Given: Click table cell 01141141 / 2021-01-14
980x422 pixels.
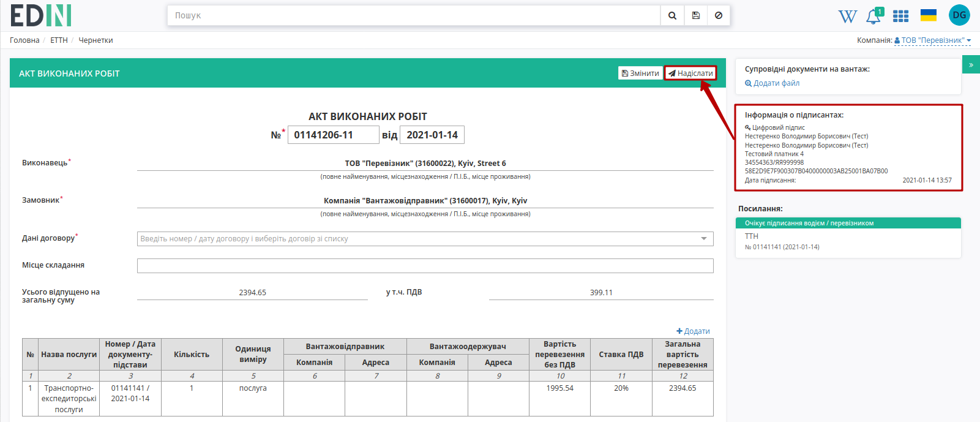Looking at the screenshot, I should [130, 399].
